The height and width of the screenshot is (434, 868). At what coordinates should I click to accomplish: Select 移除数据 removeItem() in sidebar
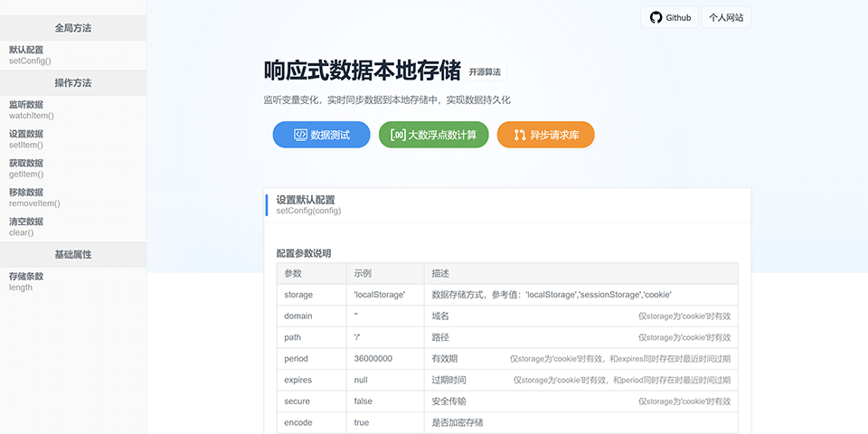[34, 197]
